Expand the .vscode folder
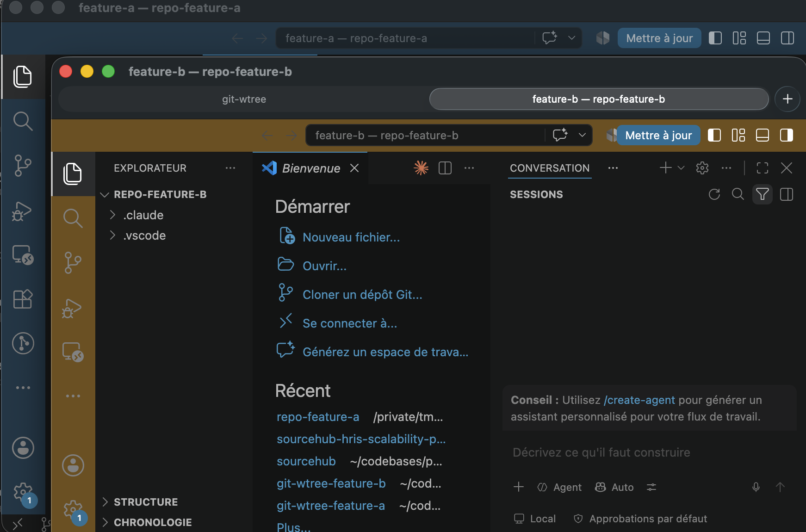 [144, 235]
